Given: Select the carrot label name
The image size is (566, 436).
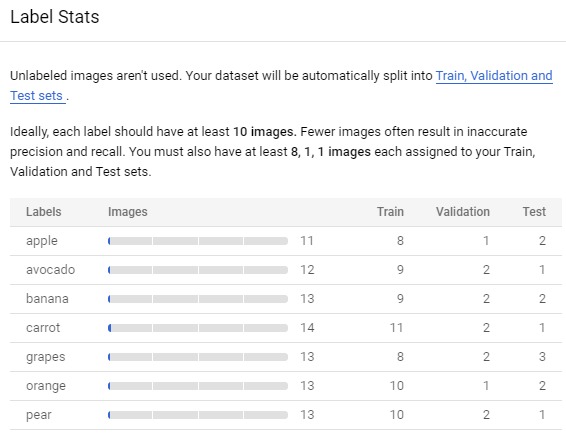Looking at the screenshot, I should tap(43, 328).
